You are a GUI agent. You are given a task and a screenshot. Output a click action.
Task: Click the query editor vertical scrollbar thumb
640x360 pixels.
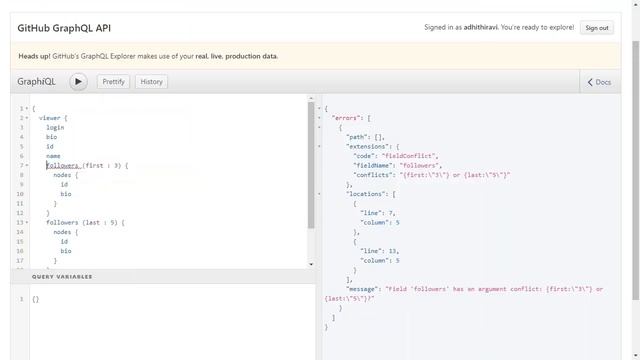[311, 165]
